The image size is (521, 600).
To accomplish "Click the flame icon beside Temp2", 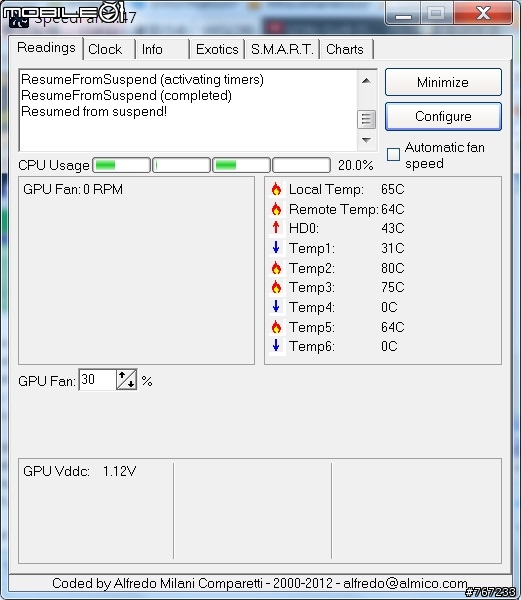I will [276, 268].
